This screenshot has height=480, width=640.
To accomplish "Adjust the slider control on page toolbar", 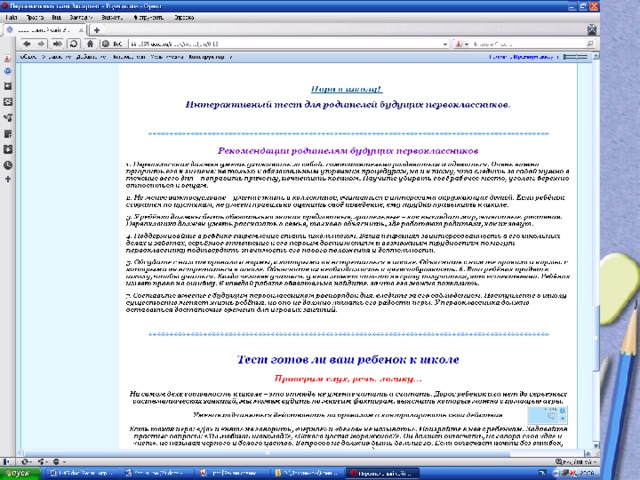I will tap(575, 57).
